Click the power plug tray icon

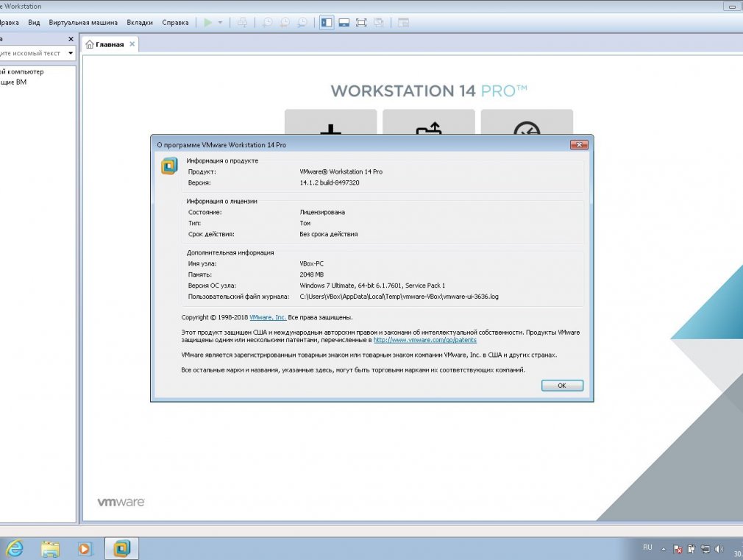point(692,549)
